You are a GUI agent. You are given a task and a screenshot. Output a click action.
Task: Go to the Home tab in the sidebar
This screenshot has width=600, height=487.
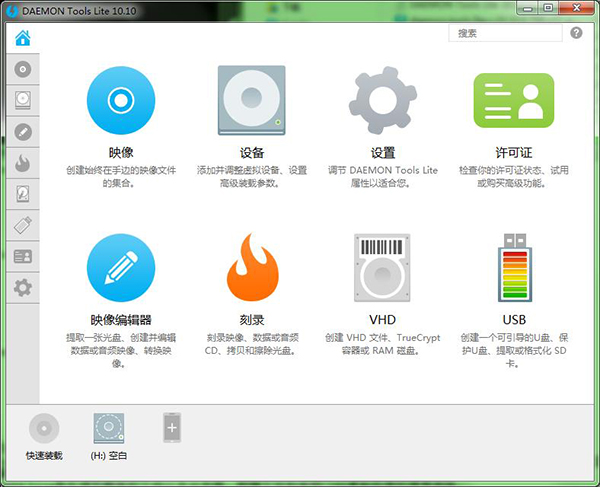tap(23, 37)
